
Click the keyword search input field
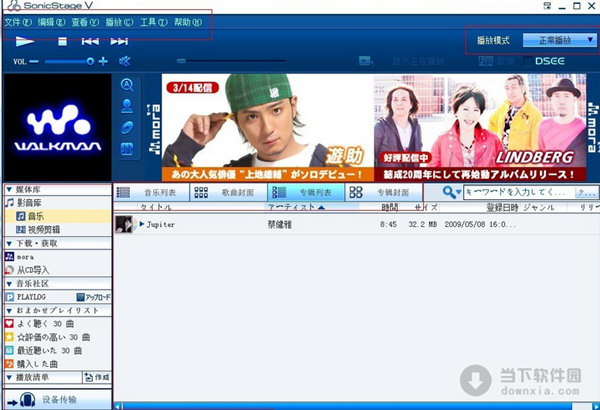click(x=519, y=192)
